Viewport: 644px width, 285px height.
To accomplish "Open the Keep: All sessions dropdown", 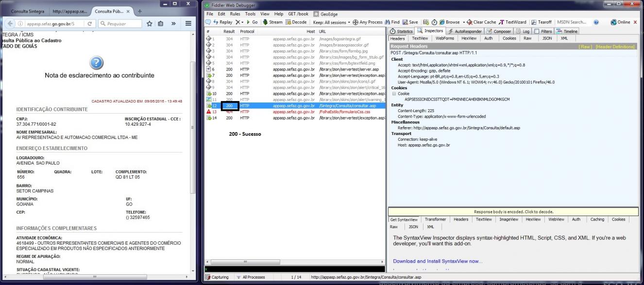I will [x=332, y=22].
